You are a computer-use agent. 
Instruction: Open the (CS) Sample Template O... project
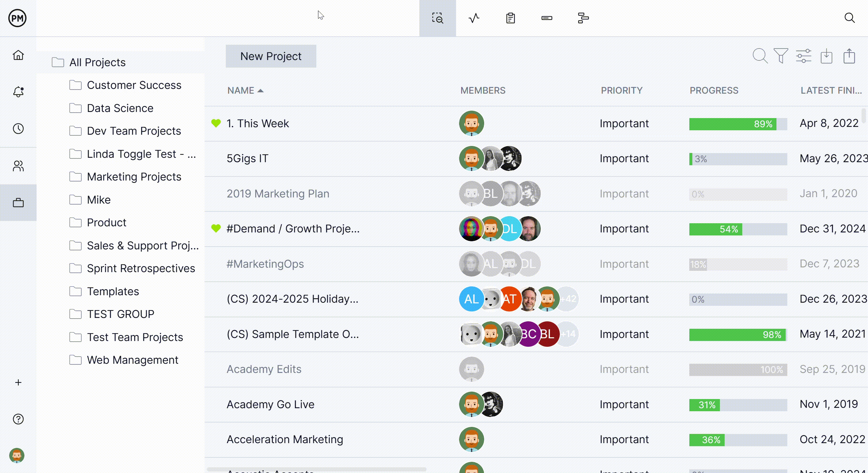(x=293, y=334)
